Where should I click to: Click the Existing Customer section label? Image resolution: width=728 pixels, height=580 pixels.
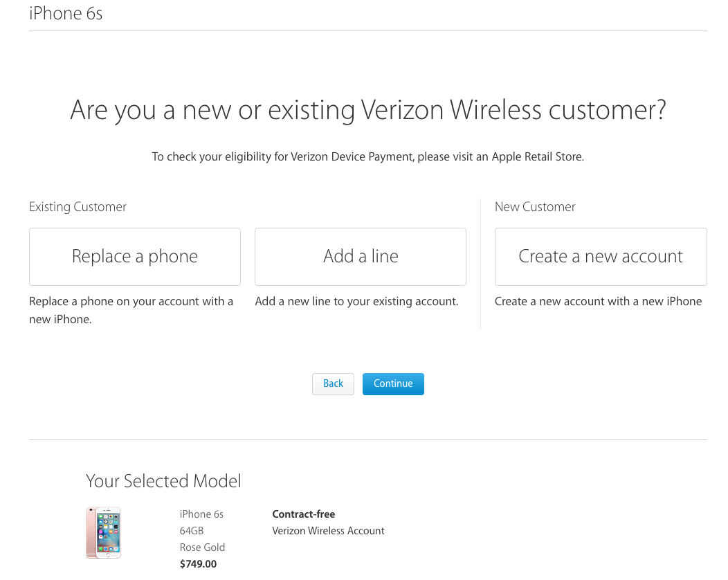pyautogui.click(x=78, y=207)
